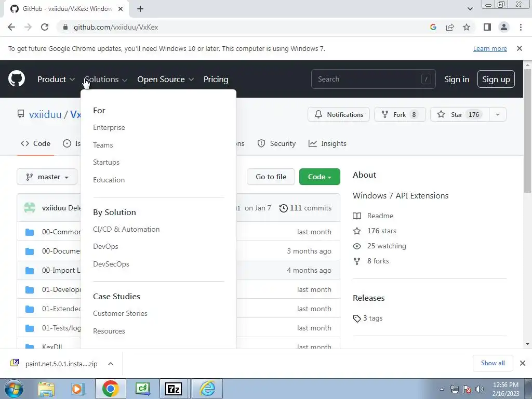The width and height of the screenshot is (532, 399).
Task: Open Customer Stories link
Action: pyautogui.click(x=120, y=313)
